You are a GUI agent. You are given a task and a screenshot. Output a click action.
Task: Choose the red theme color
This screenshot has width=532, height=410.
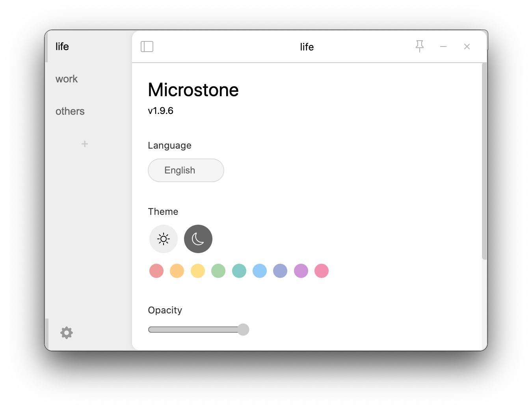click(x=156, y=271)
